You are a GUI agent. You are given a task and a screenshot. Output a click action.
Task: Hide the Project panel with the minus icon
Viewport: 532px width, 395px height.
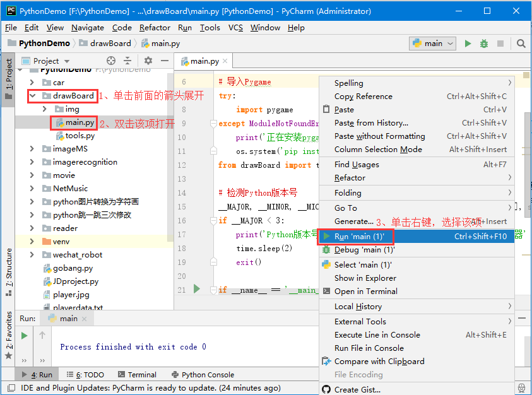point(165,61)
